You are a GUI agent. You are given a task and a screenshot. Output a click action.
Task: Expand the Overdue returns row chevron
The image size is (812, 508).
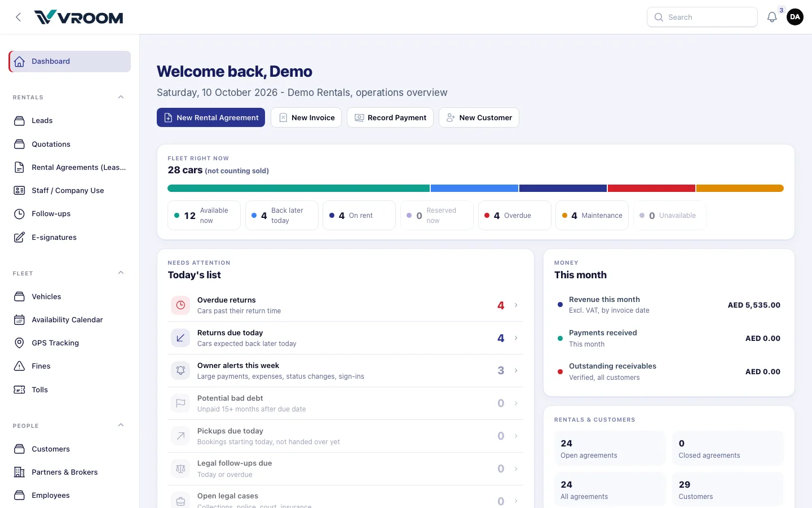(516, 305)
